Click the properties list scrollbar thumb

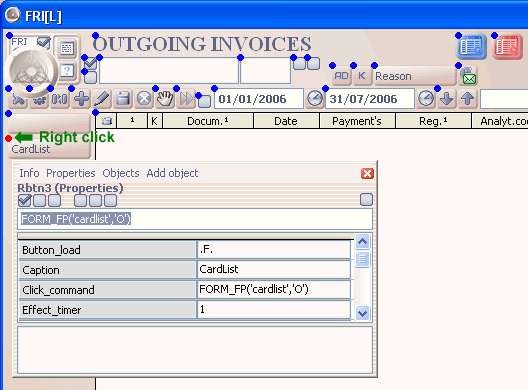[x=363, y=259]
